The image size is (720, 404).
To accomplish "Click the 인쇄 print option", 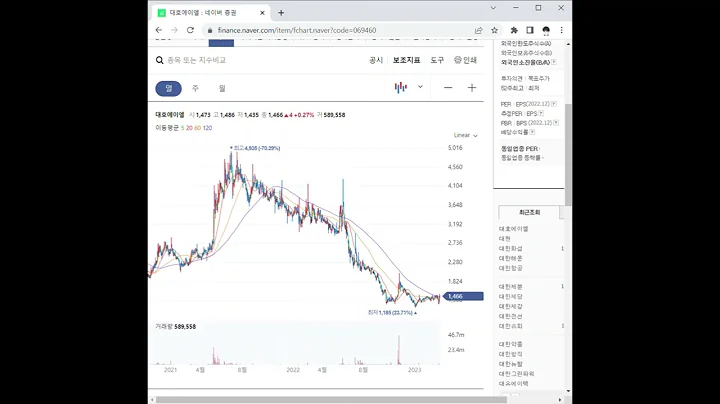I will (x=470, y=60).
